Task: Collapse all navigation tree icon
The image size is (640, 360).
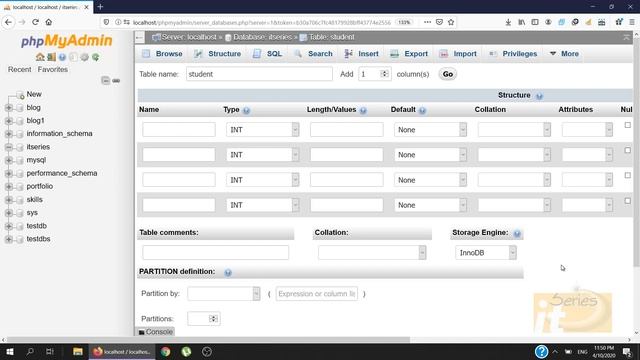Action: [x=105, y=80]
